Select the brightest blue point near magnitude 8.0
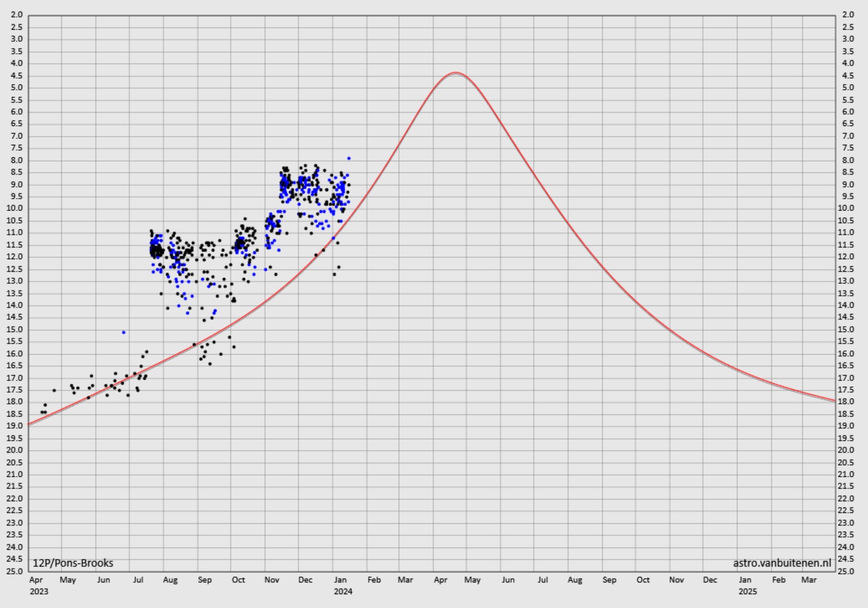The height and width of the screenshot is (608, 868). click(x=349, y=159)
